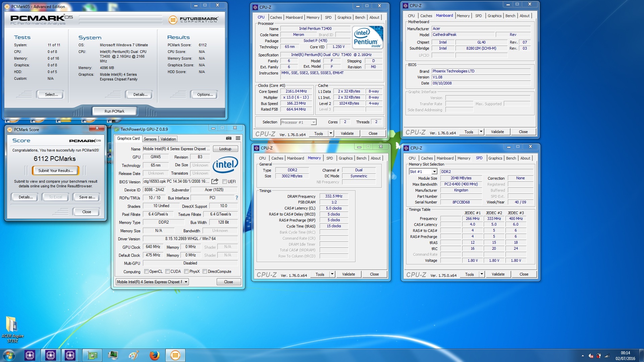
Task: Expand Tools arrow in CPU-Z CPU window
Action: click(331, 133)
